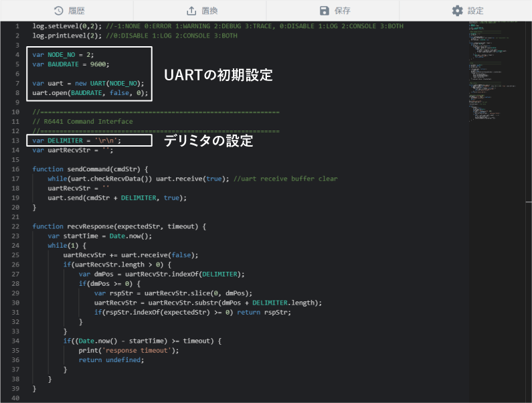Open the 履歴 history button
Image resolution: width=532 pixels, height=403 pixels.
coord(67,11)
